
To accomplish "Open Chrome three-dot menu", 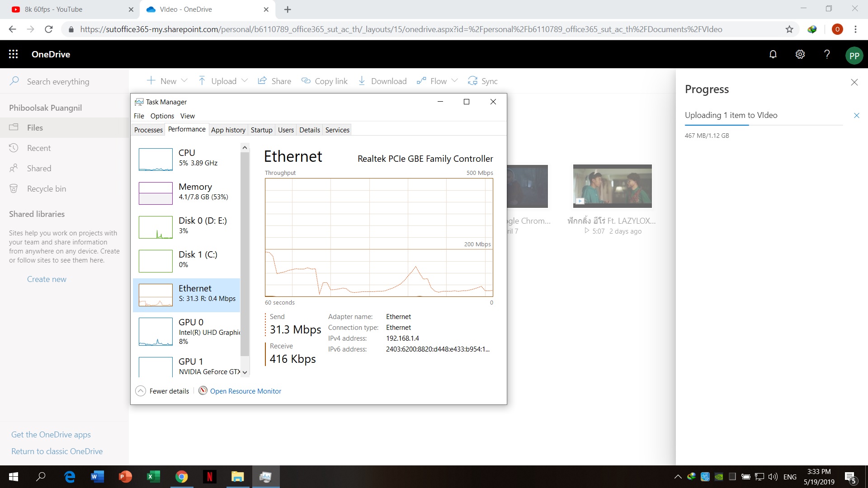I will point(855,29).
